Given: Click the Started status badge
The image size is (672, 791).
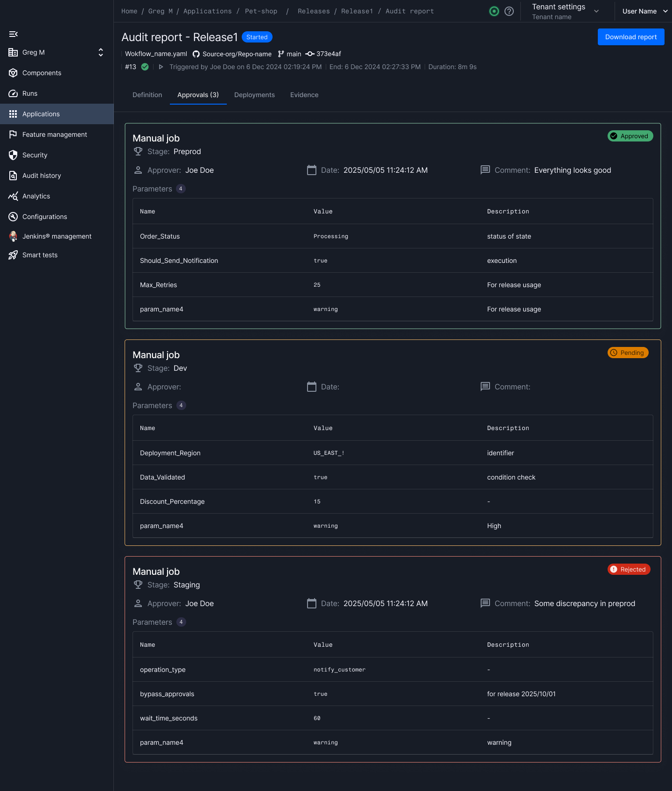Looking at the screenshot, I should [257, 37].
